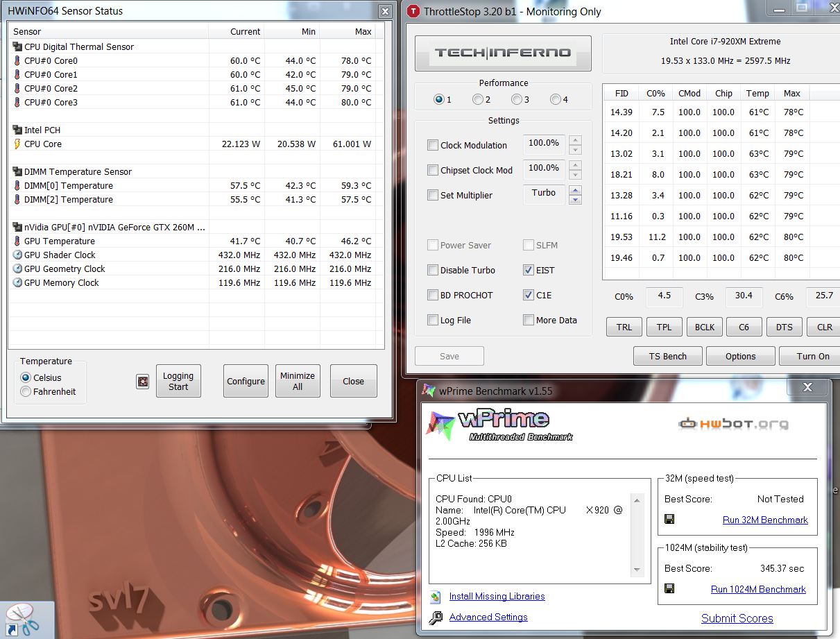Click the Sensor column header
This screenshot has width=840, height=639.
(109, 31)
